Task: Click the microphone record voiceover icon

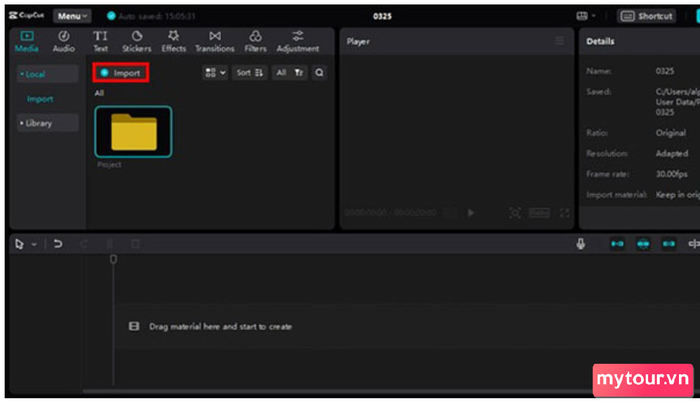Action: click(581, 244)
